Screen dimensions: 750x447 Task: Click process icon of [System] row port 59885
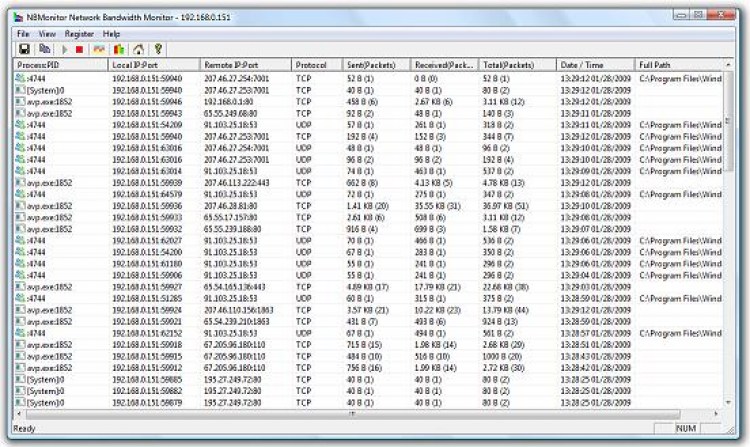[x=20, y=379]
